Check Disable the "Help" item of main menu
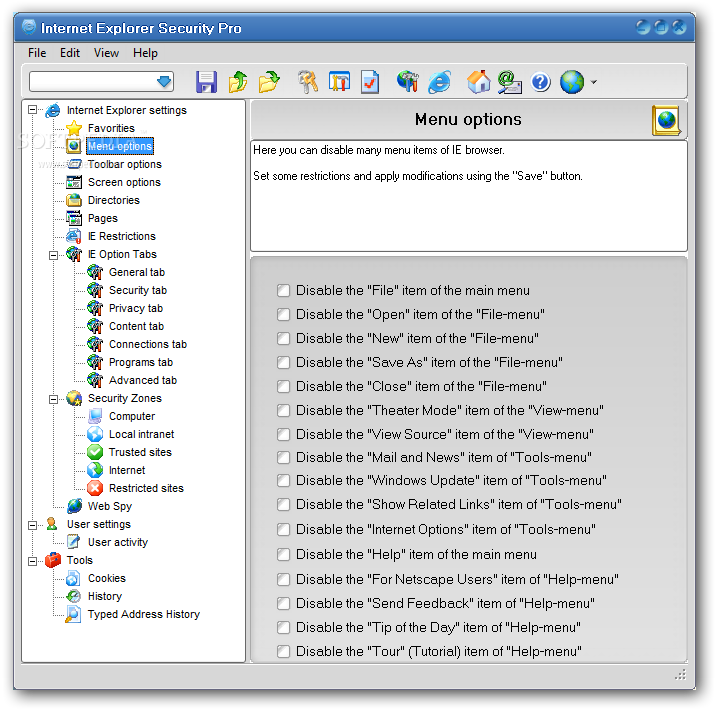Screen dimensions: 716x710 click(284, 554)
